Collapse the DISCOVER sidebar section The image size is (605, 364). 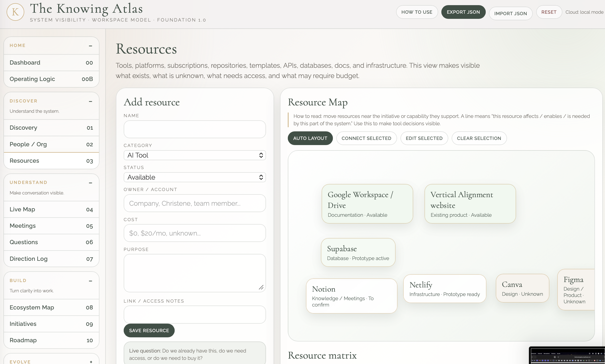pos(91,101)
